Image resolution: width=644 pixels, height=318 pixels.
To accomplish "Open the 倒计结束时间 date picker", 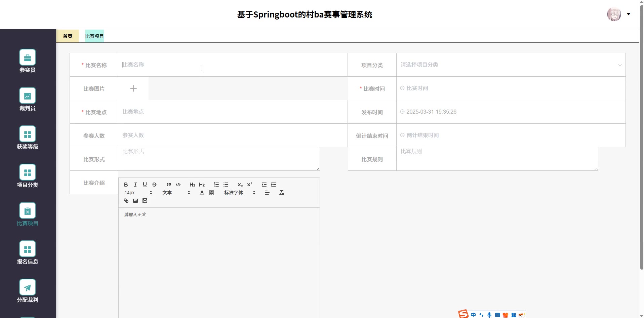I will 511,135.
